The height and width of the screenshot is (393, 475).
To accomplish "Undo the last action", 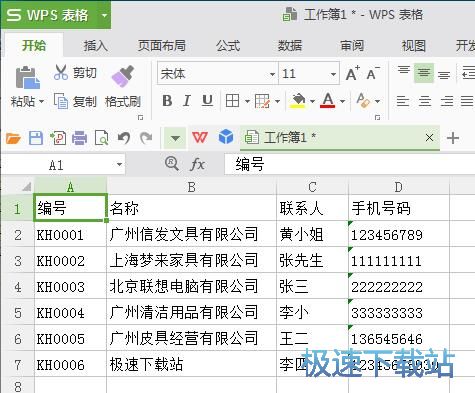I will 124,138.
